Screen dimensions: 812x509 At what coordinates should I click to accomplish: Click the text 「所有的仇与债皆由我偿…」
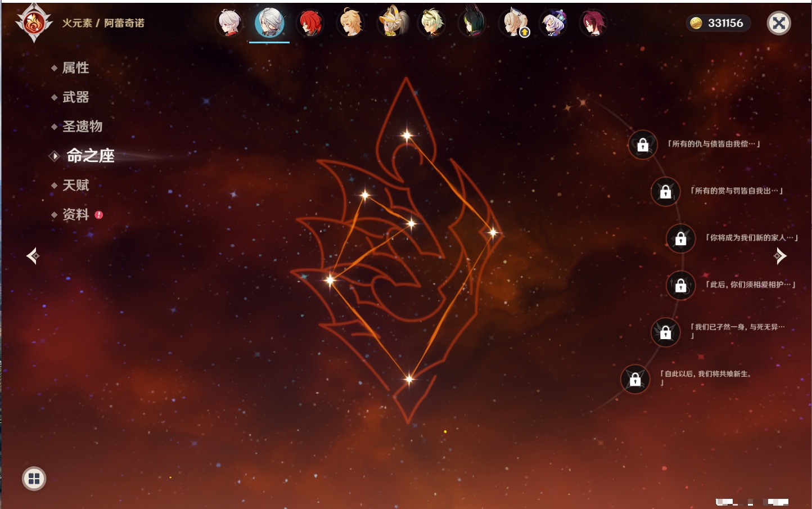click(714, 144)
